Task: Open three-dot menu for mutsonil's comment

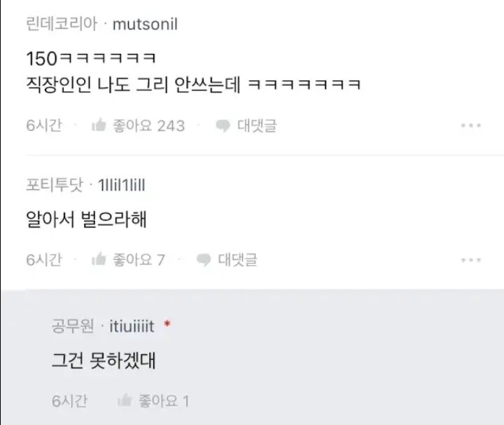Action: coord(471,125)
